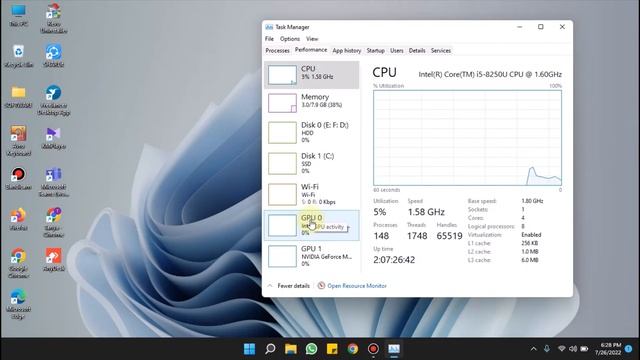
Task: Click the Windows Start button
Action: pyautogui.click(x=249, y=349)
